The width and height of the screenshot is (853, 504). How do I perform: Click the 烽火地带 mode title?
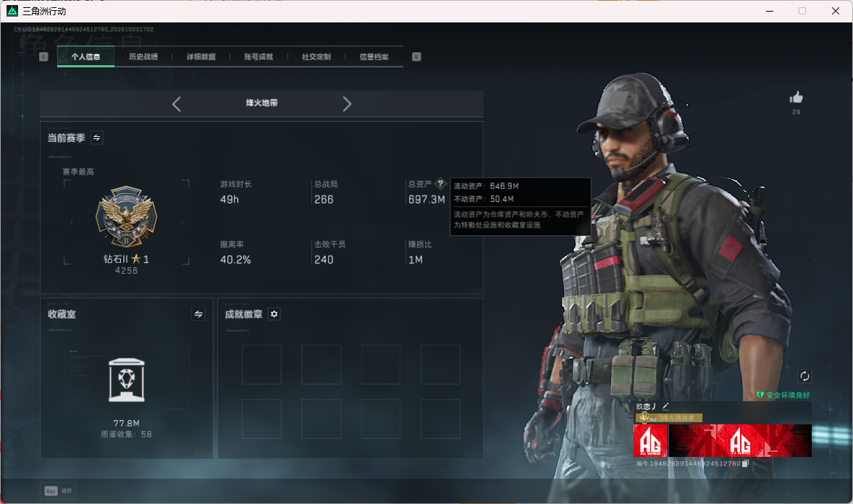coord(261,103)
